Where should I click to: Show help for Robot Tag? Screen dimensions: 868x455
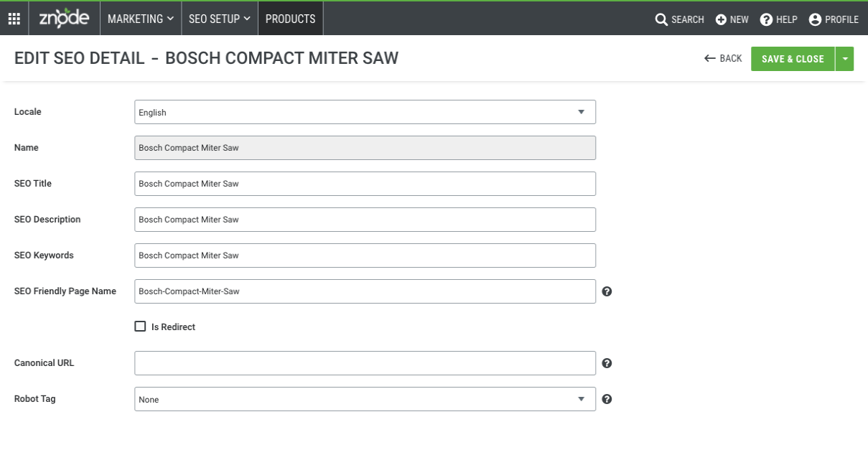[607, 399]
